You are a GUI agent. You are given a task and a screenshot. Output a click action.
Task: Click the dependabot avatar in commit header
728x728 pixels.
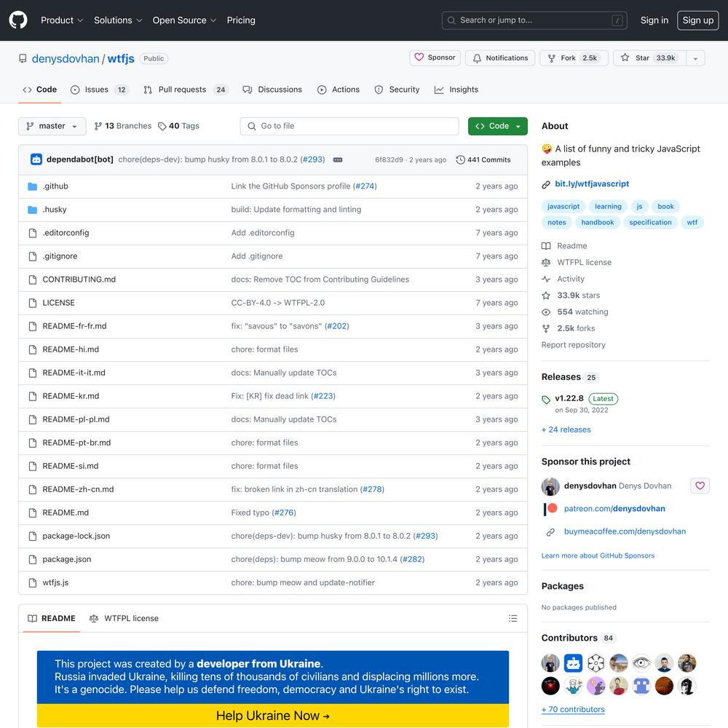point(36,159)
